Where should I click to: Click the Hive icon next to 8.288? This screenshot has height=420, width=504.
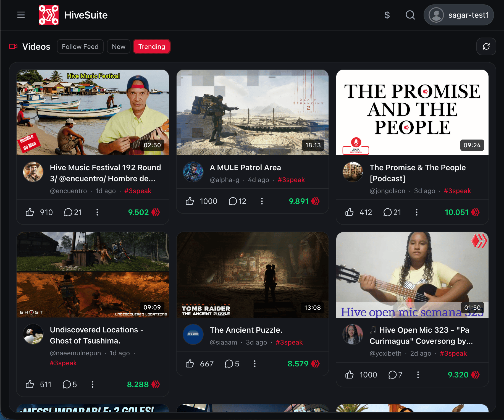tap(156, 384)
